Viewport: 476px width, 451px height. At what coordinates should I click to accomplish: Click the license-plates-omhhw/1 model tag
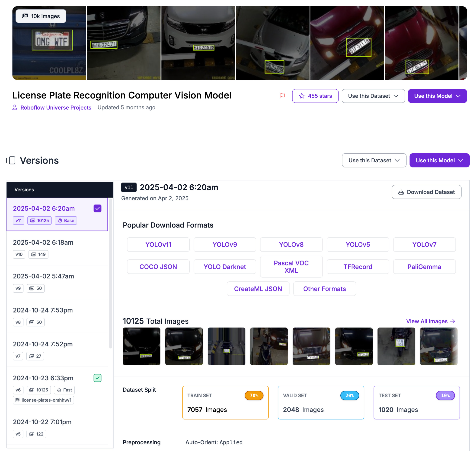click(43, 400)
